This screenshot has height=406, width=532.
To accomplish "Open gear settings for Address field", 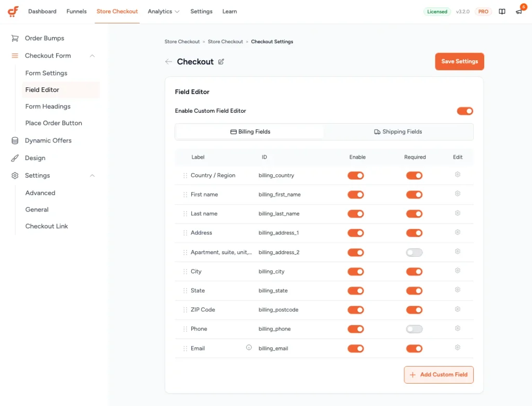I will click(457, 232).
